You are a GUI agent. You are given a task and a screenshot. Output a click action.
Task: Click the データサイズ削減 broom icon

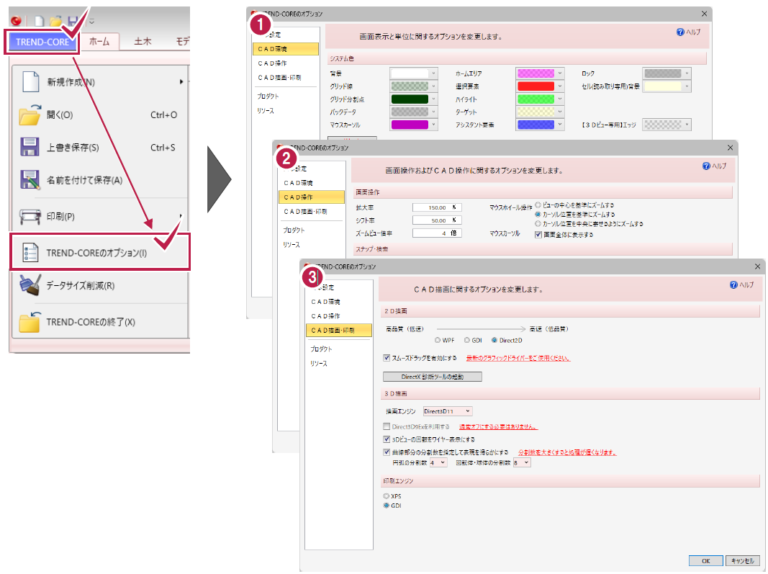tap(30, 286)
